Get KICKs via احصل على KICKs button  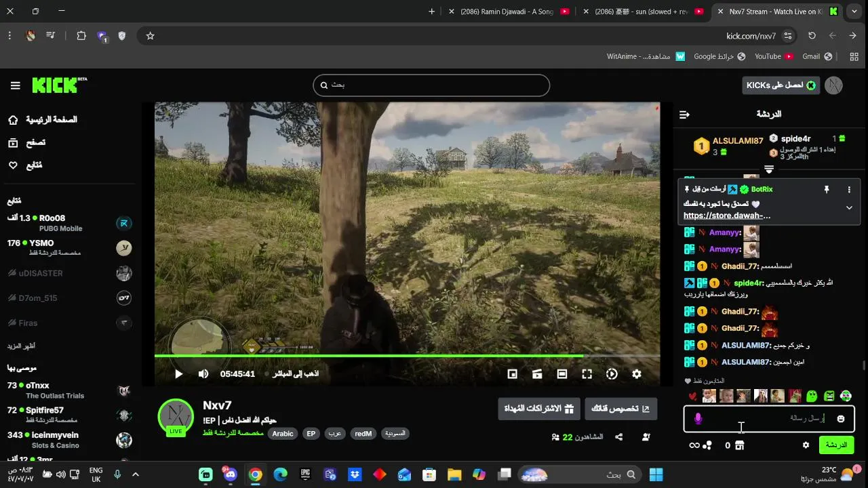(x=781, y=85)
